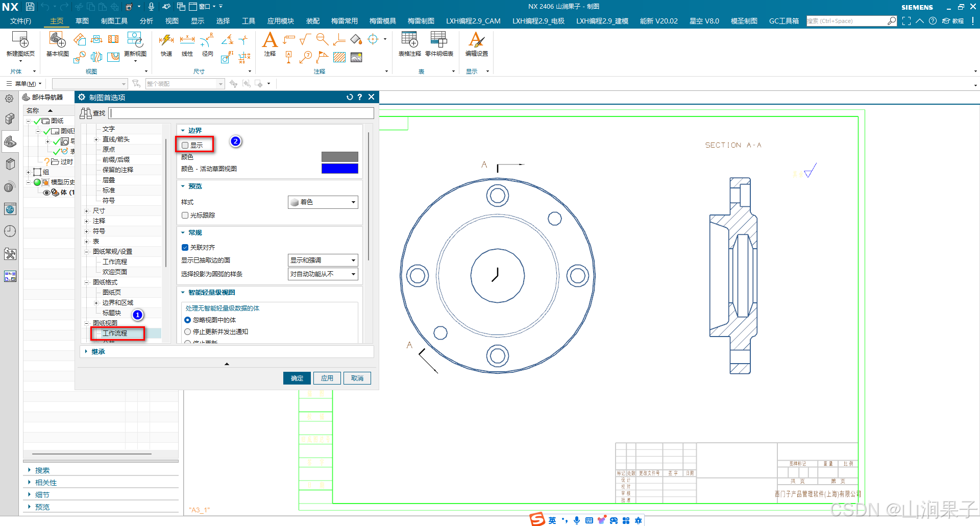The image size is (980, 526).
Task: Open the 对自动功能从不 dropdown
Action: point(323,274)
